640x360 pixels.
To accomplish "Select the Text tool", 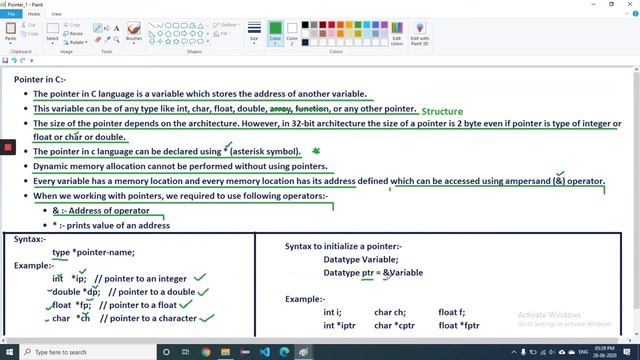I will click(117, 28).
